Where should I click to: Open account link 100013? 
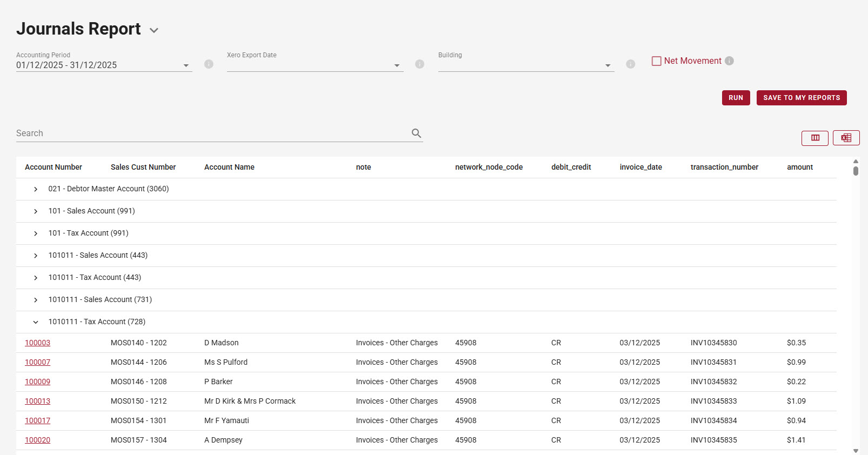click(x=37, y=401)
